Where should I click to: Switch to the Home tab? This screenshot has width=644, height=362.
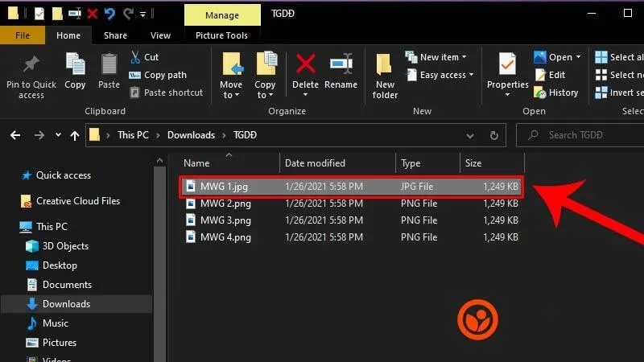[x=68, y=35]
